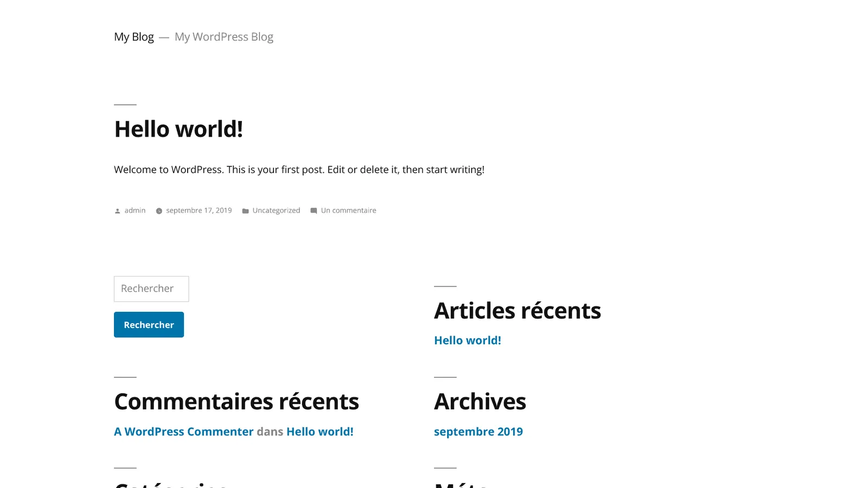Open the My Blog site title link
The height and width of the screenshot is (488, 868).
coord(134,37)
